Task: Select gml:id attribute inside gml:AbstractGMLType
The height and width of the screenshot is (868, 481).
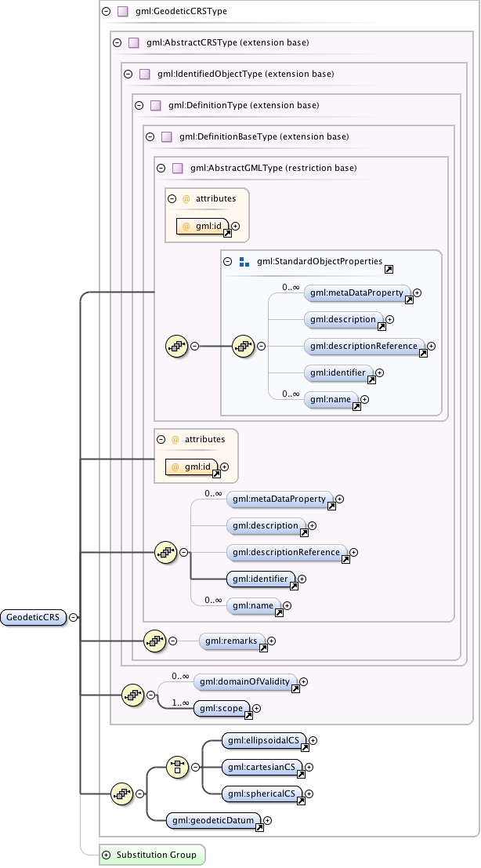Action: (203, 226)
